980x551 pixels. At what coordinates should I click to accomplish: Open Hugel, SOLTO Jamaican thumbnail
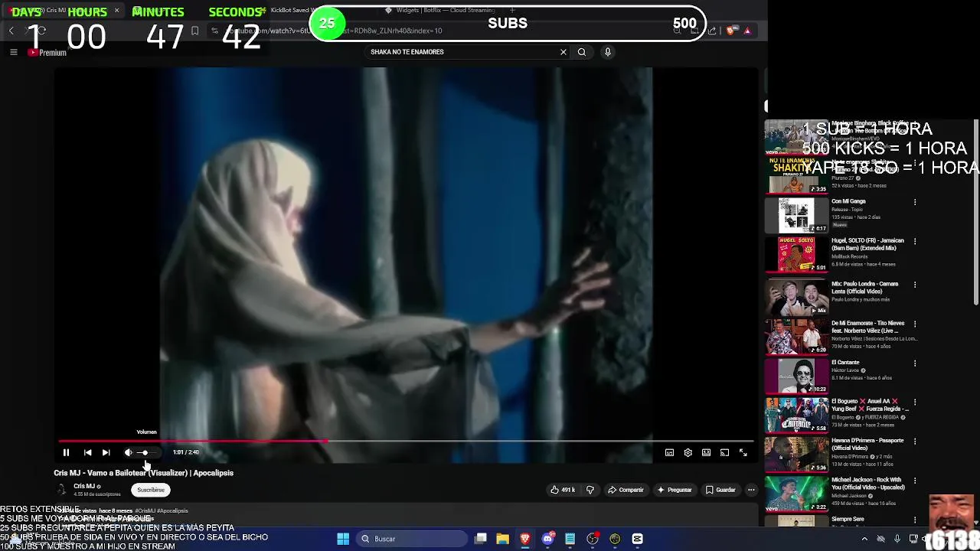796,254
